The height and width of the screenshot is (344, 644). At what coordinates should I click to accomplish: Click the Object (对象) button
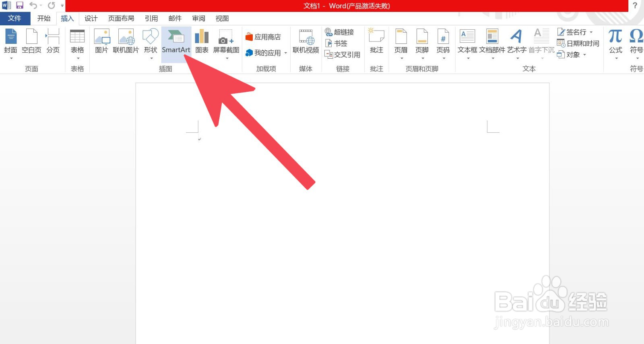click(x=568, y=55)
